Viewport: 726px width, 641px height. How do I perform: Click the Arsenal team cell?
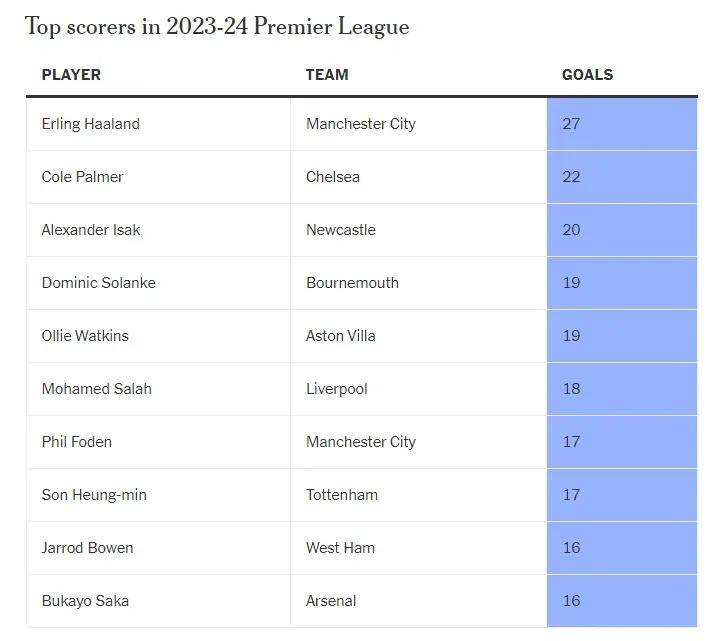tap(419, 601)
